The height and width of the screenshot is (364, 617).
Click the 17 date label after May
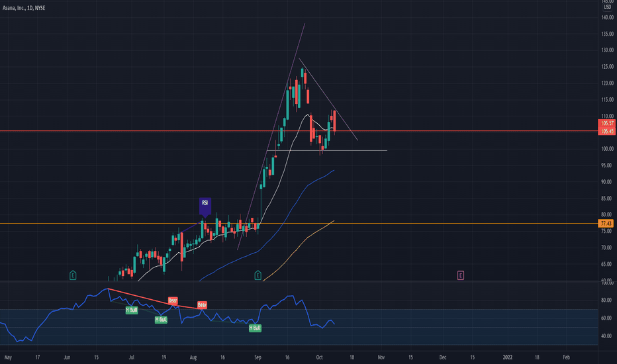[x=37, y=357]
